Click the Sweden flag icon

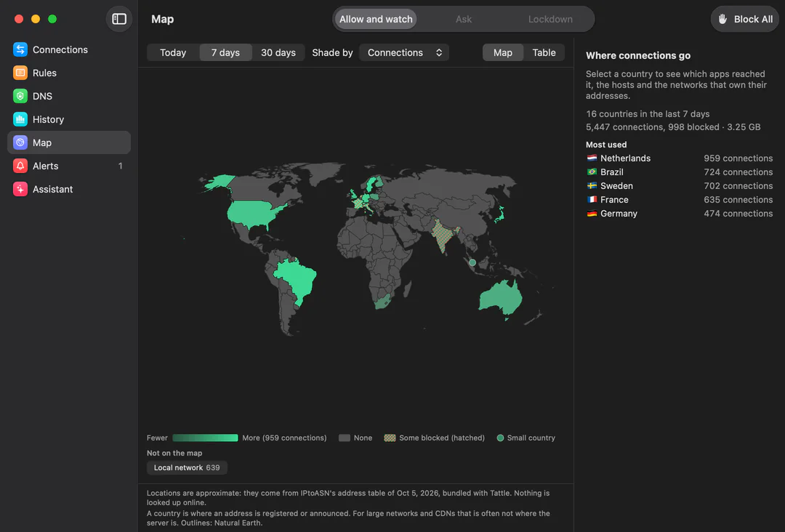pyautogui.click(x=592, y=185)
